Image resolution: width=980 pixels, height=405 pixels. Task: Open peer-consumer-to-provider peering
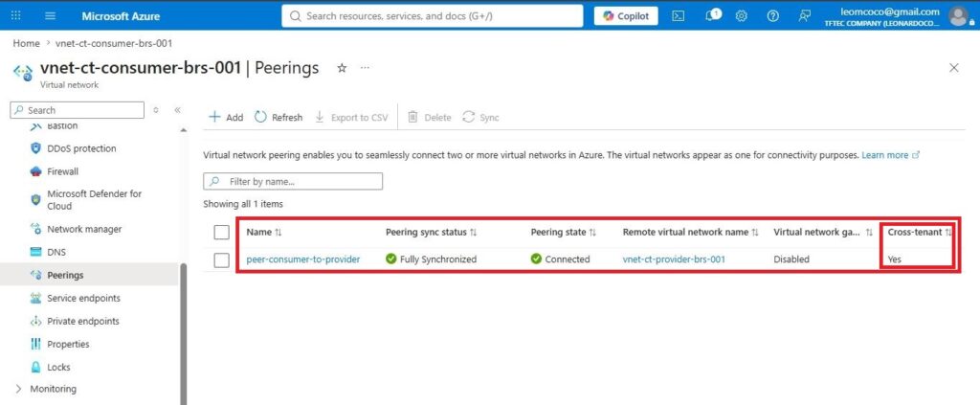point(303,259)
